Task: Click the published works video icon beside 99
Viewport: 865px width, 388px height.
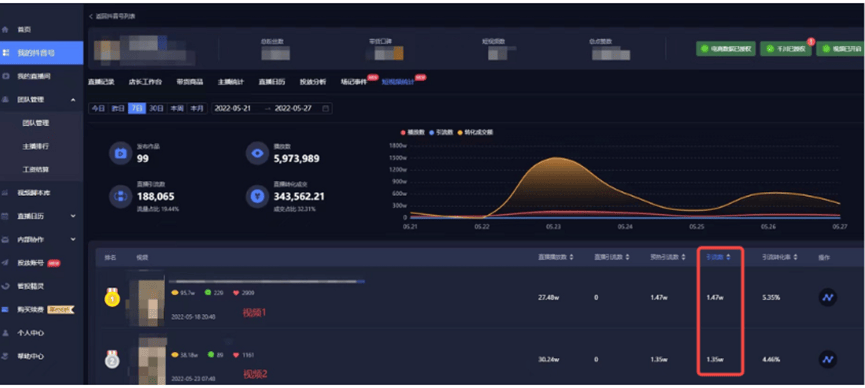Action: tap(120, 153)
